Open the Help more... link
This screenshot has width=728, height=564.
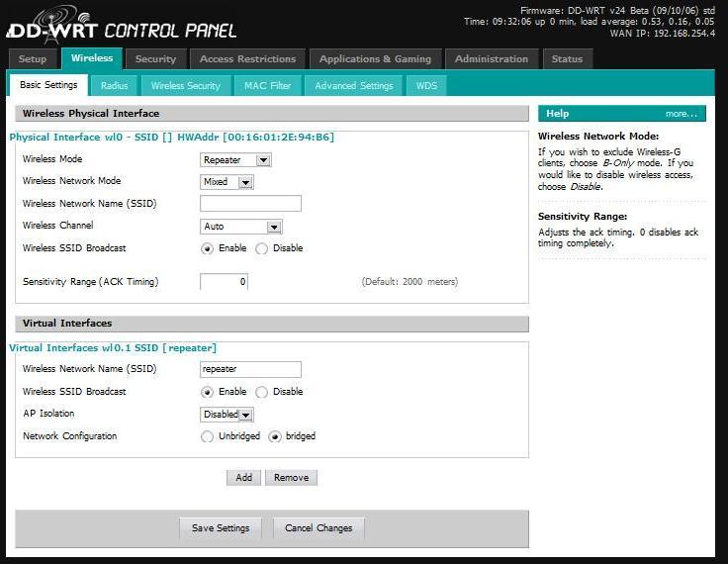coord(681,114)
